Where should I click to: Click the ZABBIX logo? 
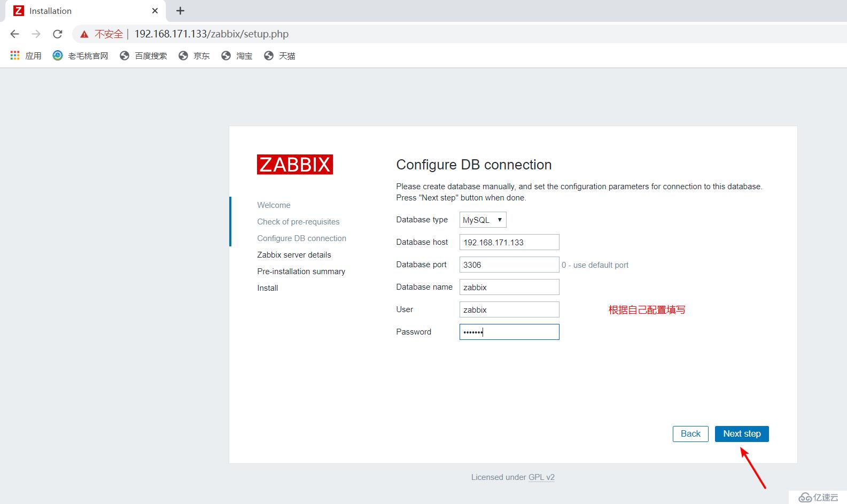point(295,165)
